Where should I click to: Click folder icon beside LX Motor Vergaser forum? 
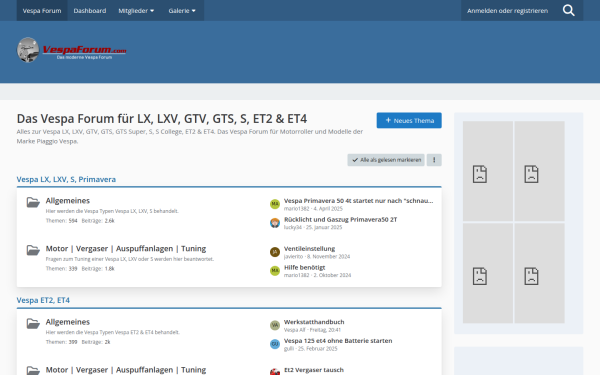[x=33, y=250]
